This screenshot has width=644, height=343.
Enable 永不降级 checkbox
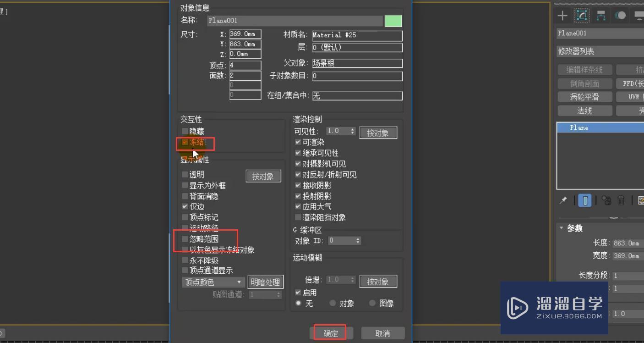tap(185, 260)
